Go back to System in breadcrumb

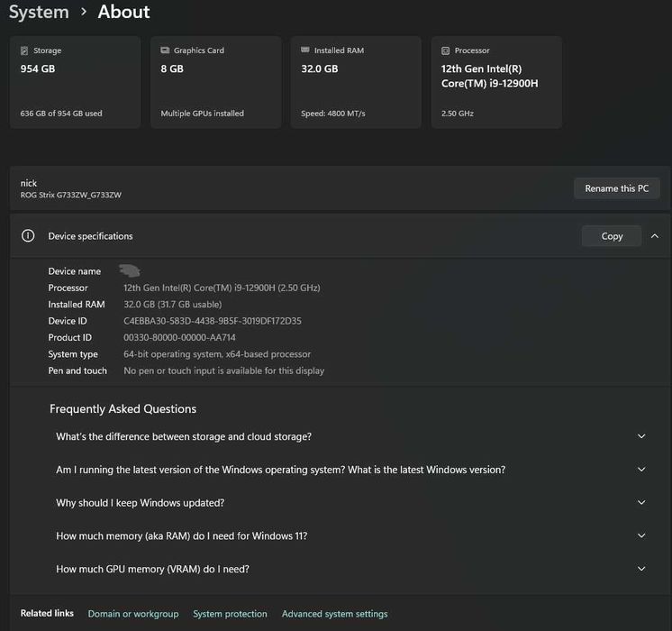coord(39,12)
